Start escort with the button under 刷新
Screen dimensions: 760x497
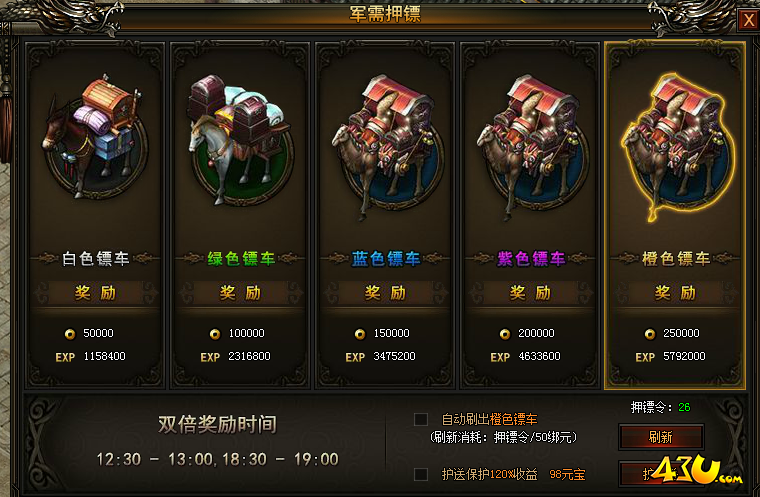[x=661, y=474]
